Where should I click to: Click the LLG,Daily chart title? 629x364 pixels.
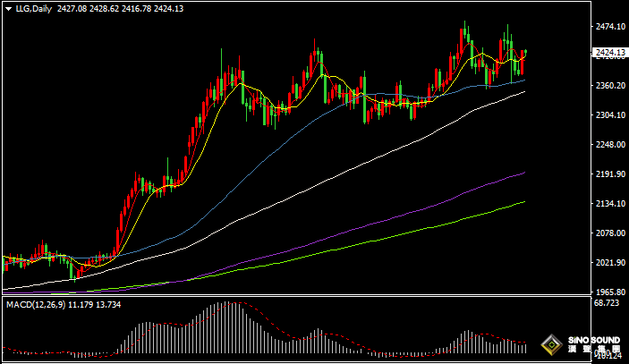pos(32,8)
